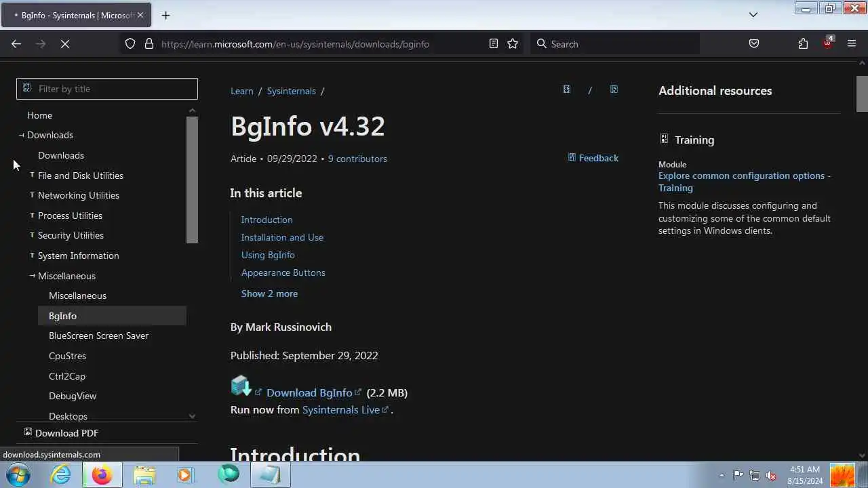Open BlueScreen Screen Saver entry
The height and width of the screenshot is (488, 868).
[98, 335]
